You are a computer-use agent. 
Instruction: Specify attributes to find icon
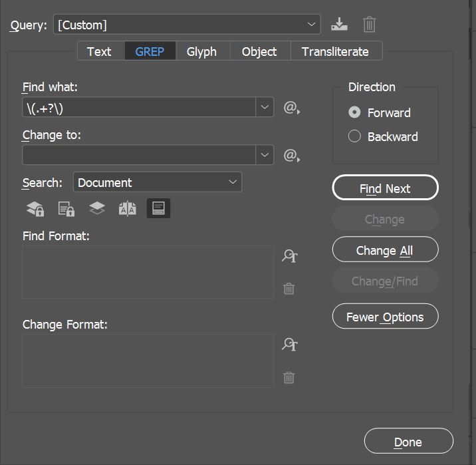289,256
